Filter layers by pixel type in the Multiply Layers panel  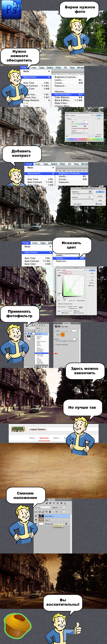[47, 503]
